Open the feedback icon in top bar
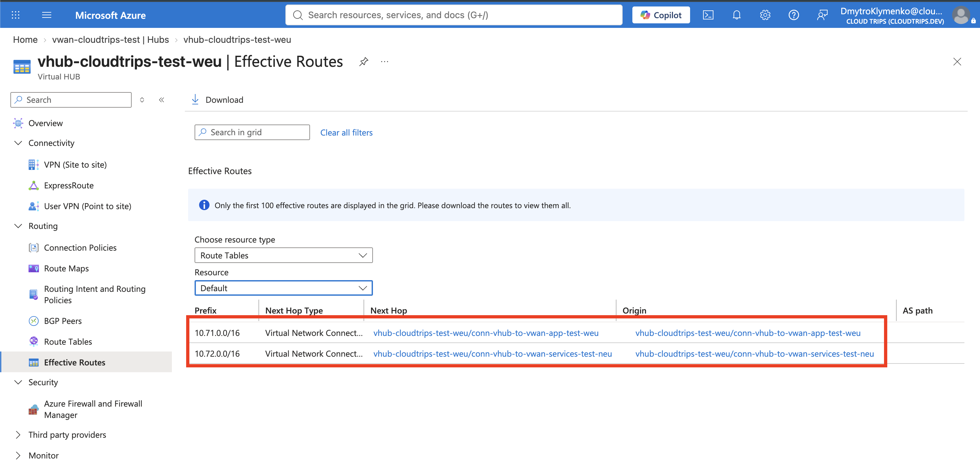The height and width of the screenshot is (476, 980). click(x=822, y=15)
